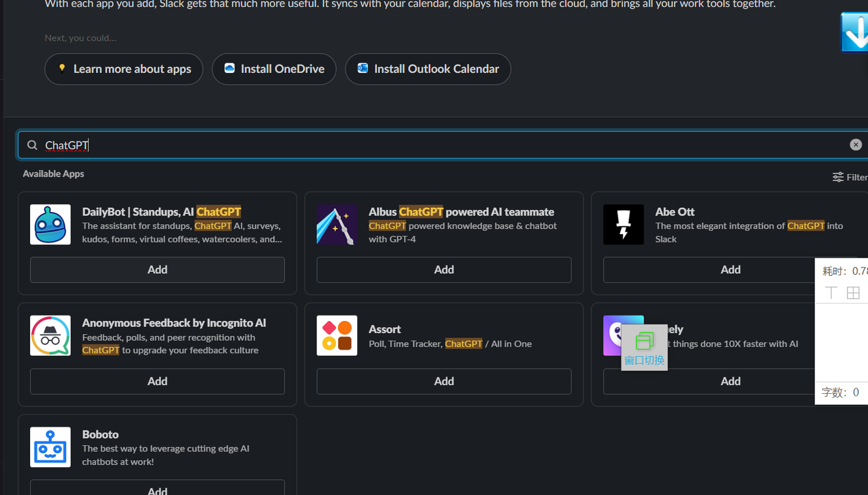Click the window switch overlay icon

(x=644, y=347)
